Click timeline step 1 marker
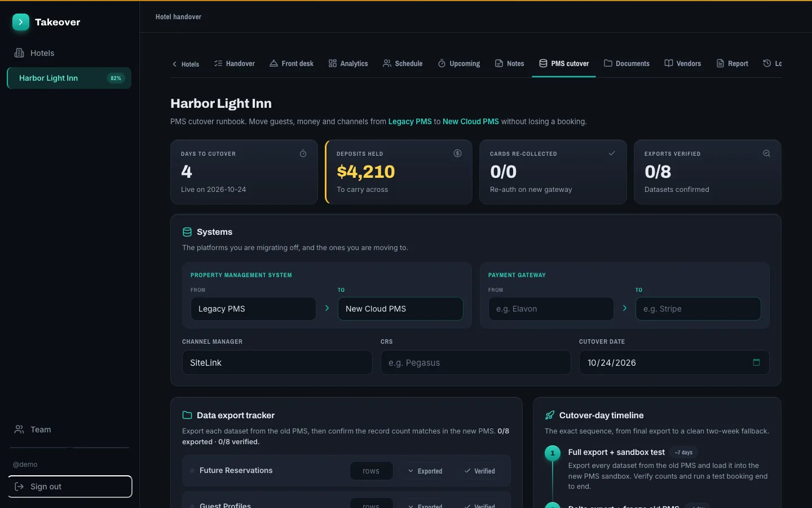The width and height of the screenshot is (812, 508). coord(553,453)
